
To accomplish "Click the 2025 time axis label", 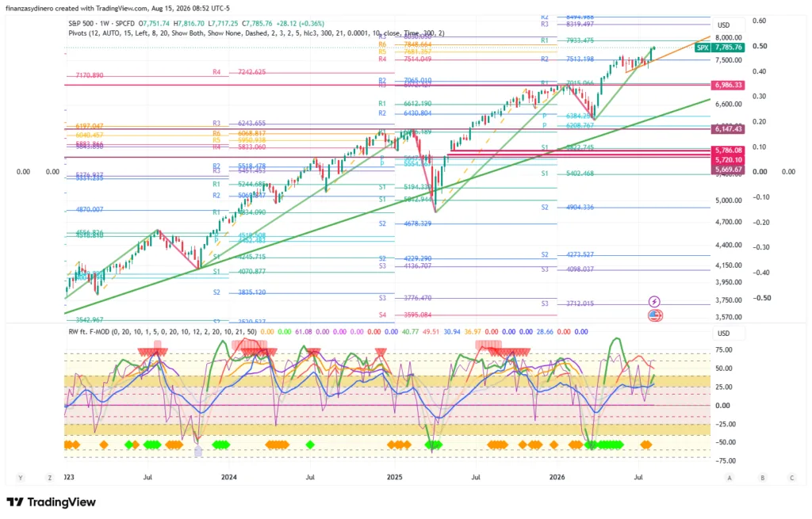I will point(395,477).
